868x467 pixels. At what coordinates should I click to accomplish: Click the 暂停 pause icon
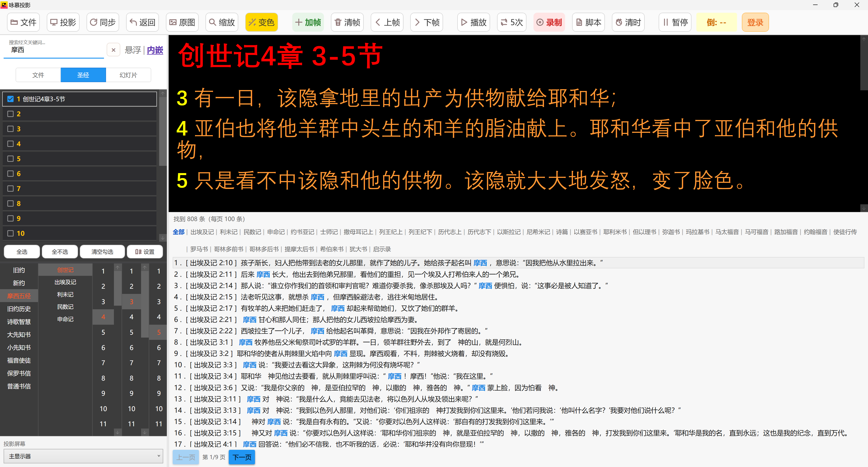click(x=675, y=22)
